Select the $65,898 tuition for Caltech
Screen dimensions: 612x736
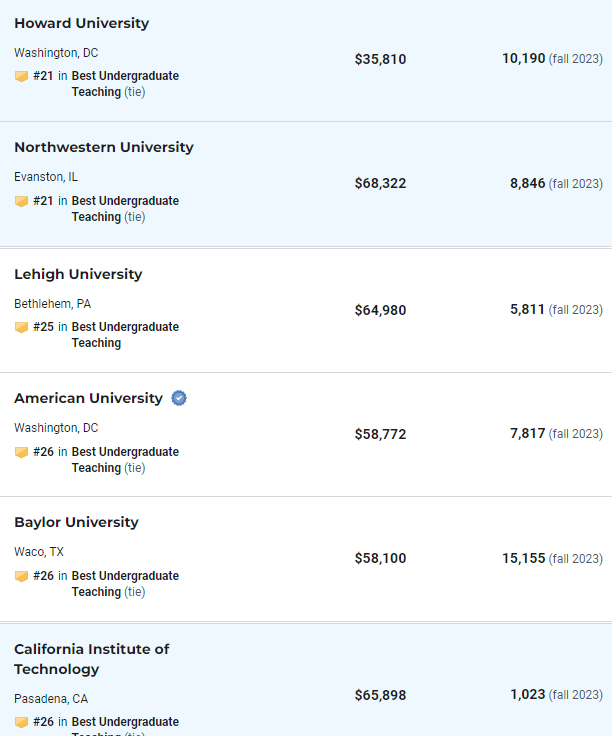[380, 695]
